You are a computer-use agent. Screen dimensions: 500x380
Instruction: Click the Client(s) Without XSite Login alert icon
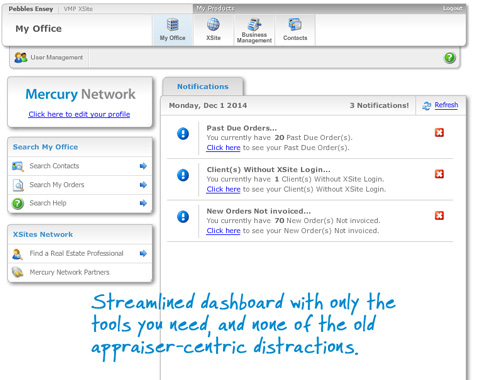tap(183, 175)
